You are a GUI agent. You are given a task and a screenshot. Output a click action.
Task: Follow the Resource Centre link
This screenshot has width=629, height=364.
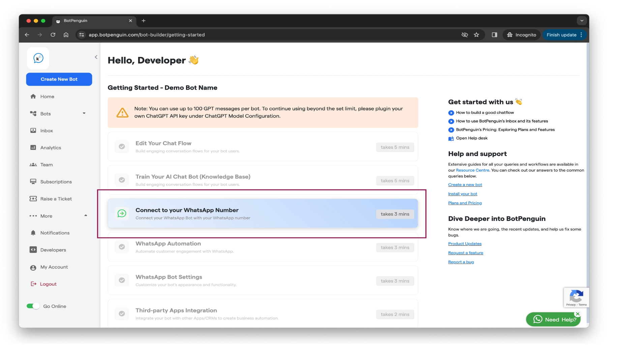pos(472,170)
